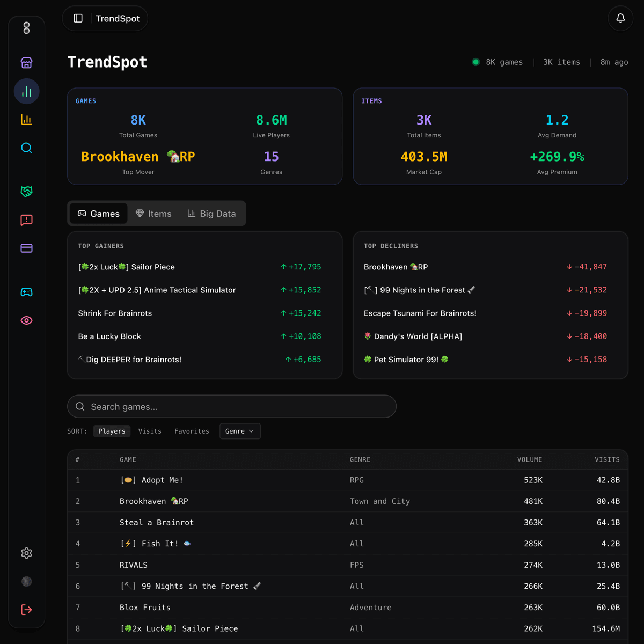
Task: Switch to the Items tab
Action: point(153,213)
